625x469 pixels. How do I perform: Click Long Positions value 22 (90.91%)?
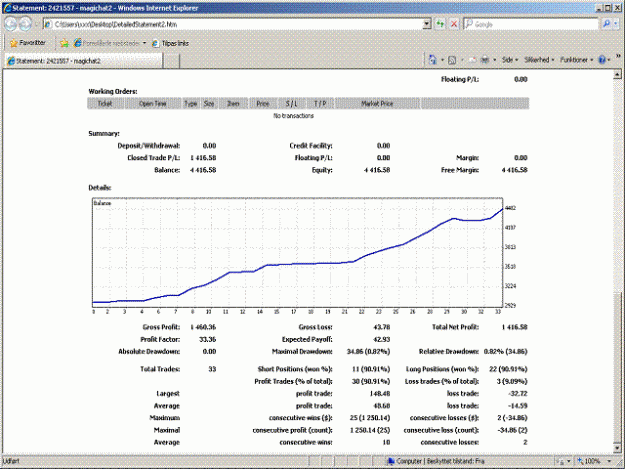pos(508,369)
